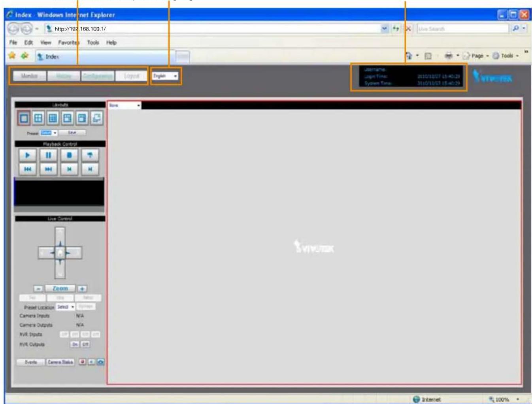Click the Live Search box

(462, 28)
